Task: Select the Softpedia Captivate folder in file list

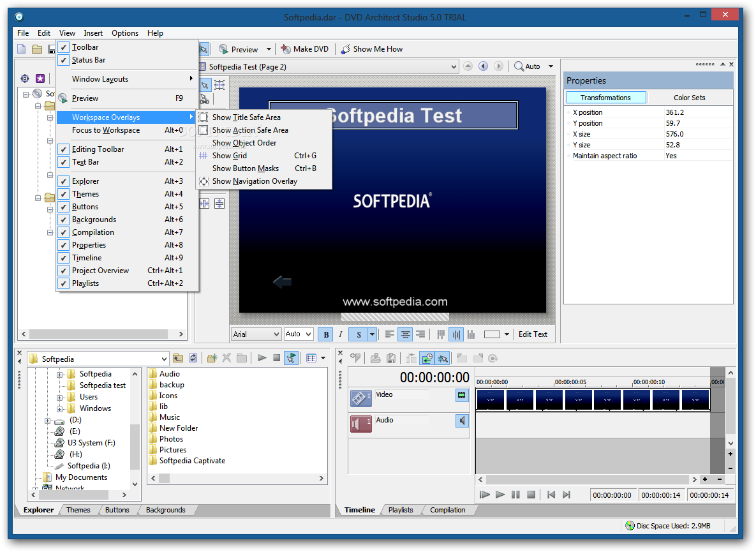Action: 192,460
